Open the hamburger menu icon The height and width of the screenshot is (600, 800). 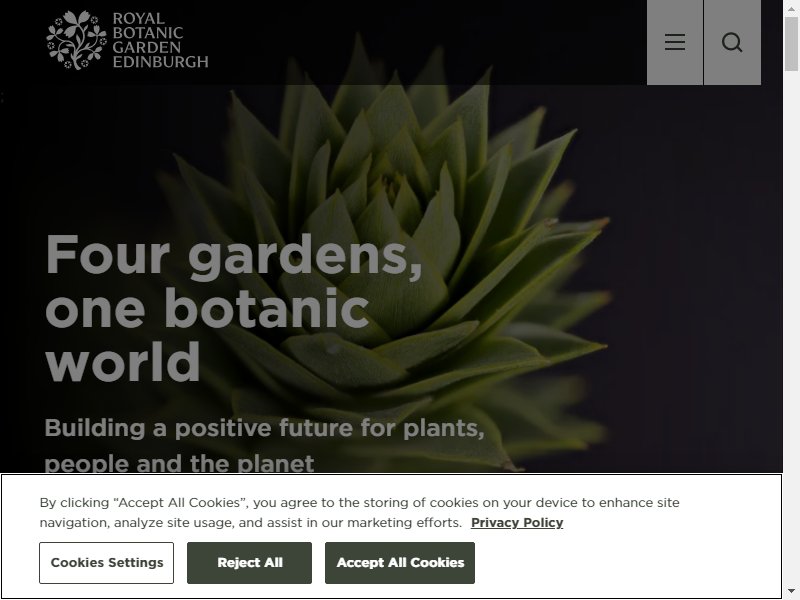[x=674, y=42]
